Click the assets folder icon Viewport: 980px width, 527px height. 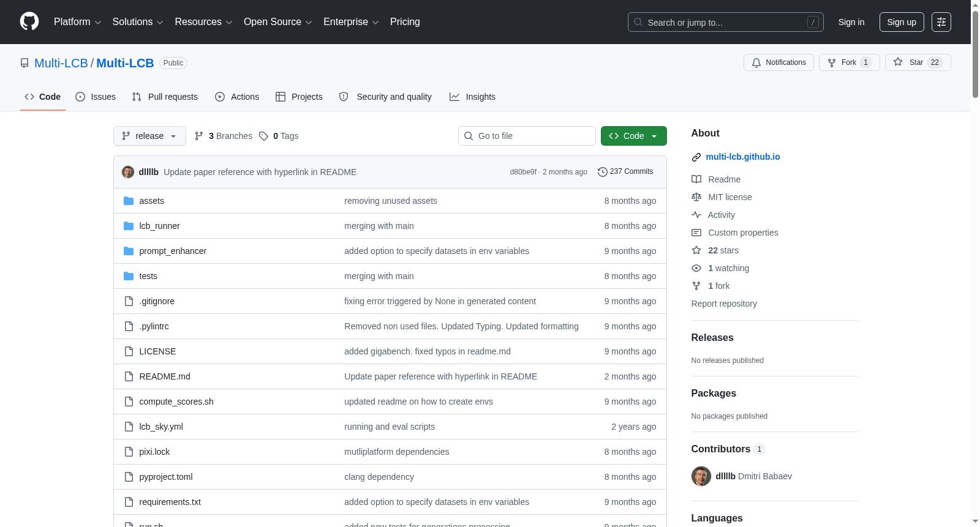click(129, 201)
